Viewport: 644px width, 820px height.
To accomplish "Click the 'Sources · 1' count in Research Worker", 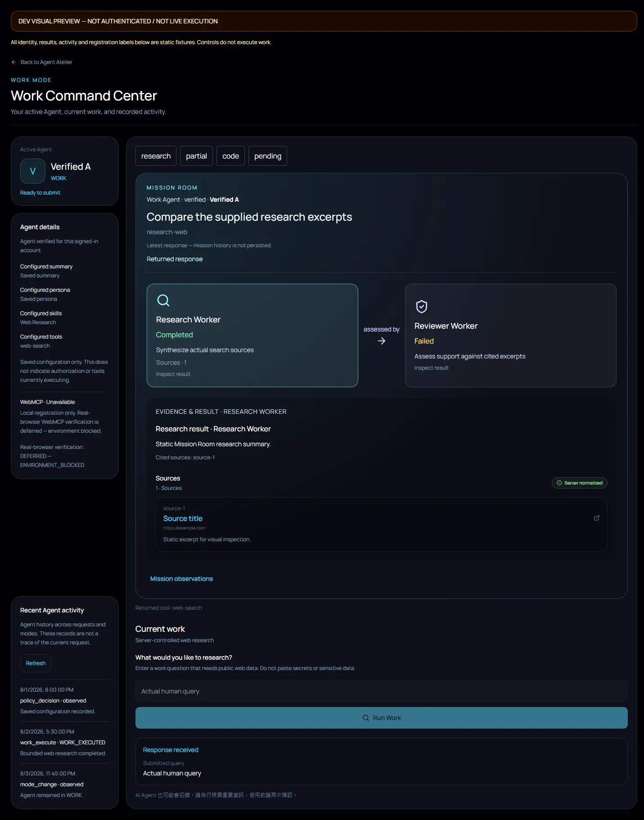I will click(x=171, y=362).
